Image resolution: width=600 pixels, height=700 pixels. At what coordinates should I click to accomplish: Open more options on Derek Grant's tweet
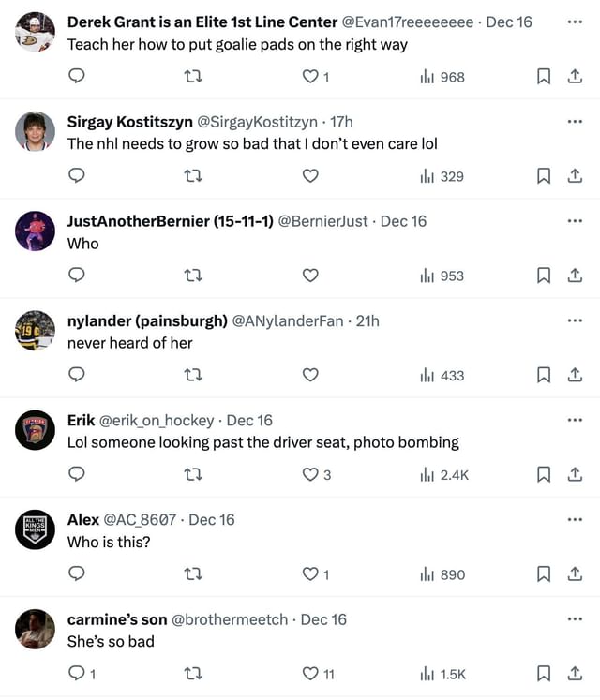click(x=575, y=22)
